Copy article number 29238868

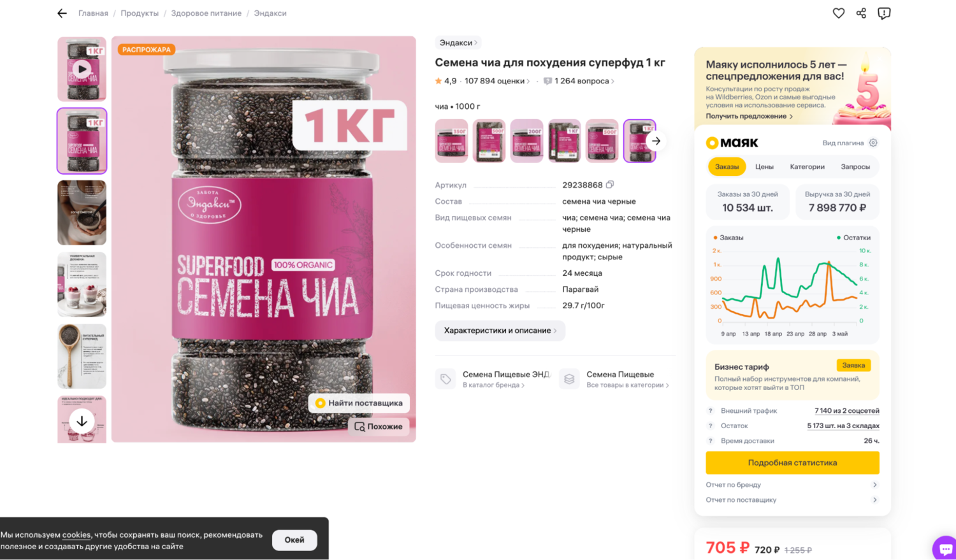coord(610,185)
